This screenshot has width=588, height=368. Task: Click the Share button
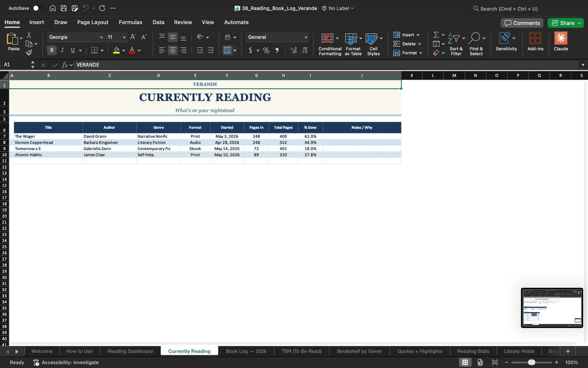[566, 23]
